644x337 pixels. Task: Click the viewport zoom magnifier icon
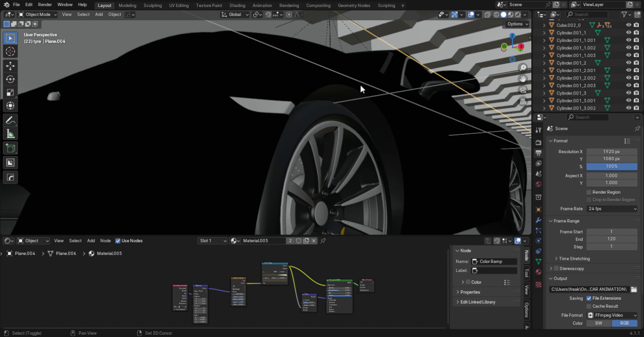(x=523, y=68)
